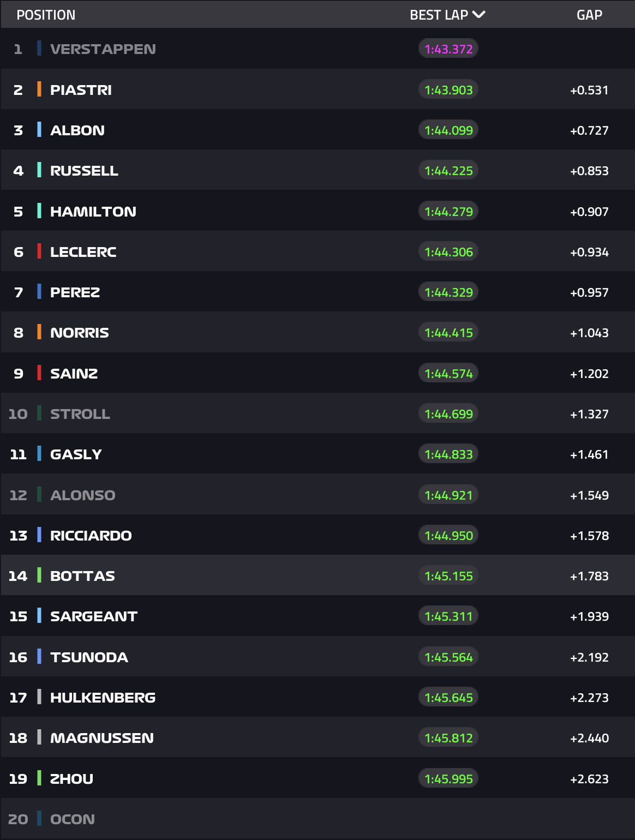
Task: Select Ricciardo's lap time 1:44.950
Action: click(x=448, y=536)
